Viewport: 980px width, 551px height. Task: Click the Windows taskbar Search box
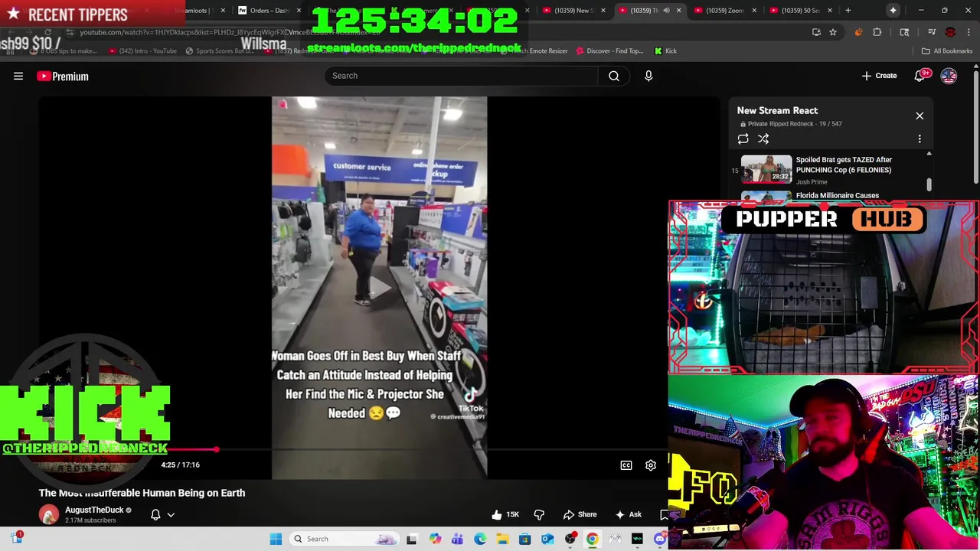pos(345,539)
